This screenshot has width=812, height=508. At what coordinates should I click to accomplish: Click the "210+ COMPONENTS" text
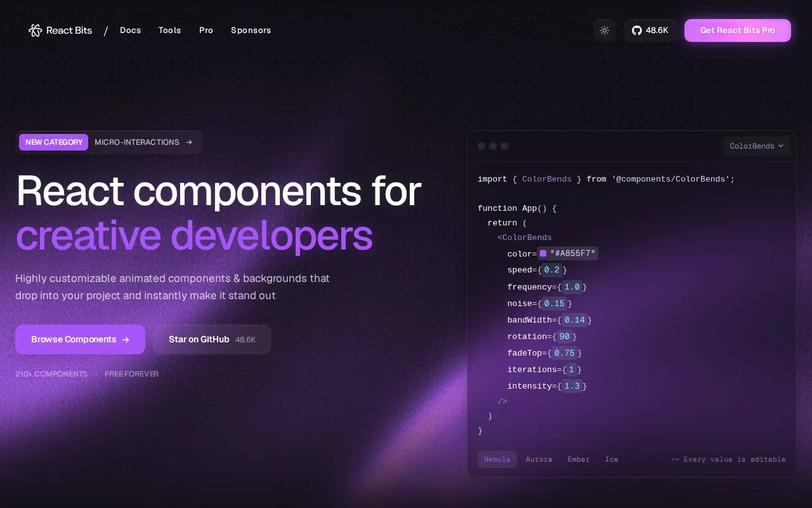(x=51, y=374)
